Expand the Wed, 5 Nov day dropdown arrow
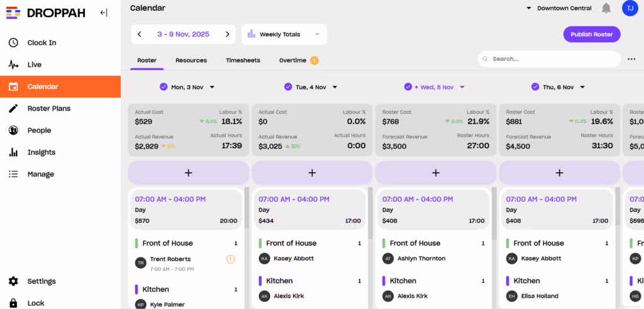 (462, 87)
